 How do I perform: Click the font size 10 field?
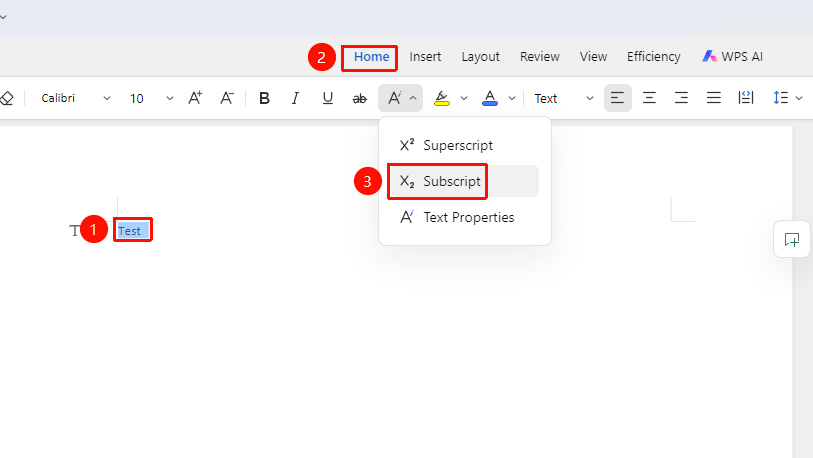(137, 99)
